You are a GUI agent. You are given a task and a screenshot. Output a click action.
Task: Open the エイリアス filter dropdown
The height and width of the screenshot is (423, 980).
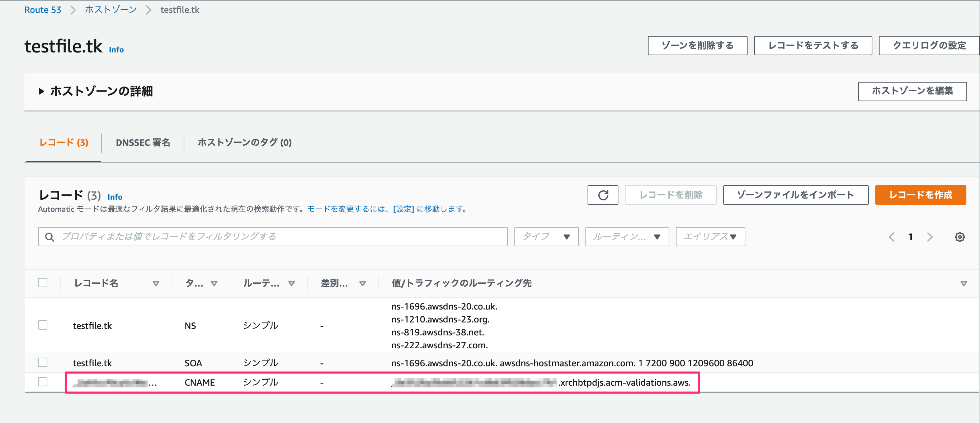click(710, 236)
